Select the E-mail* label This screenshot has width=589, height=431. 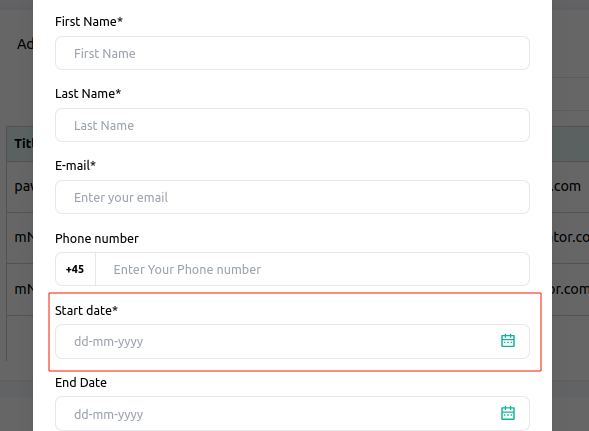pos(76,165)
